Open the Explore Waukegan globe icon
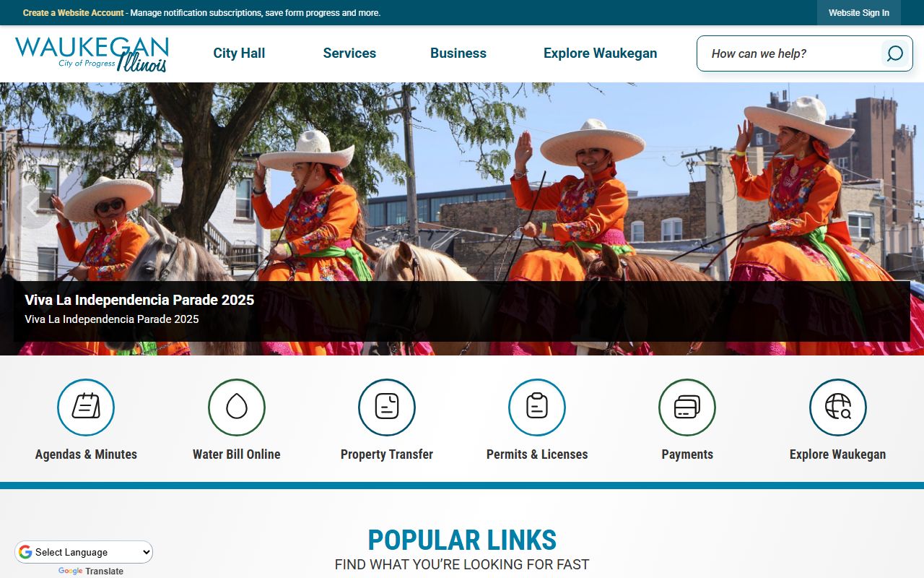The width and height of the screenshot is (924, 578). pyautogui.click(x=838, y=407)
